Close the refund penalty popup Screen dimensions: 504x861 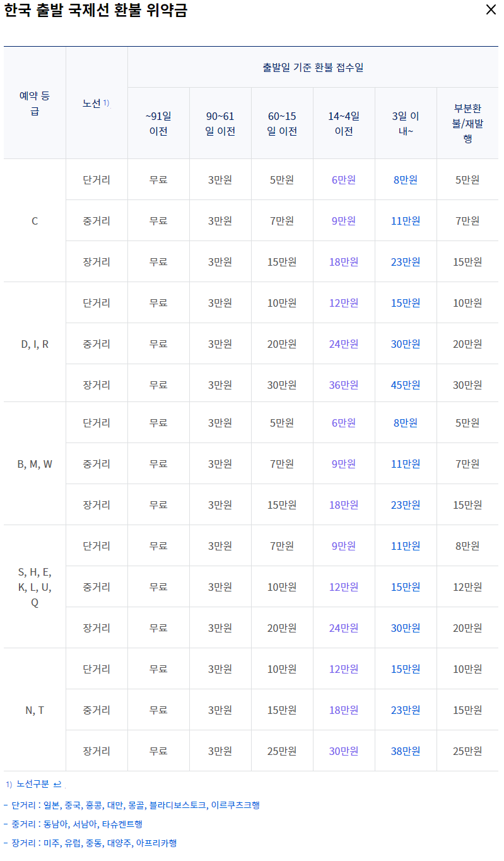pos(490,10)
